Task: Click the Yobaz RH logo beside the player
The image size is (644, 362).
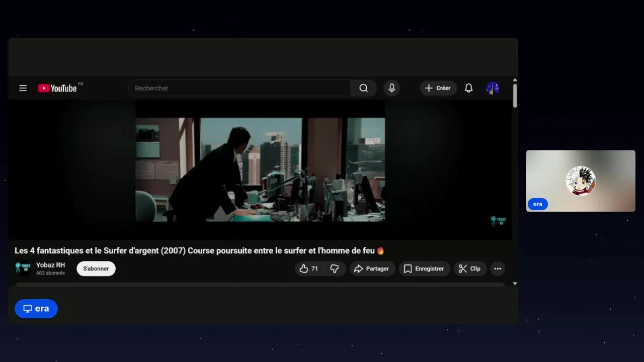Action: click(x=498, y=221)
